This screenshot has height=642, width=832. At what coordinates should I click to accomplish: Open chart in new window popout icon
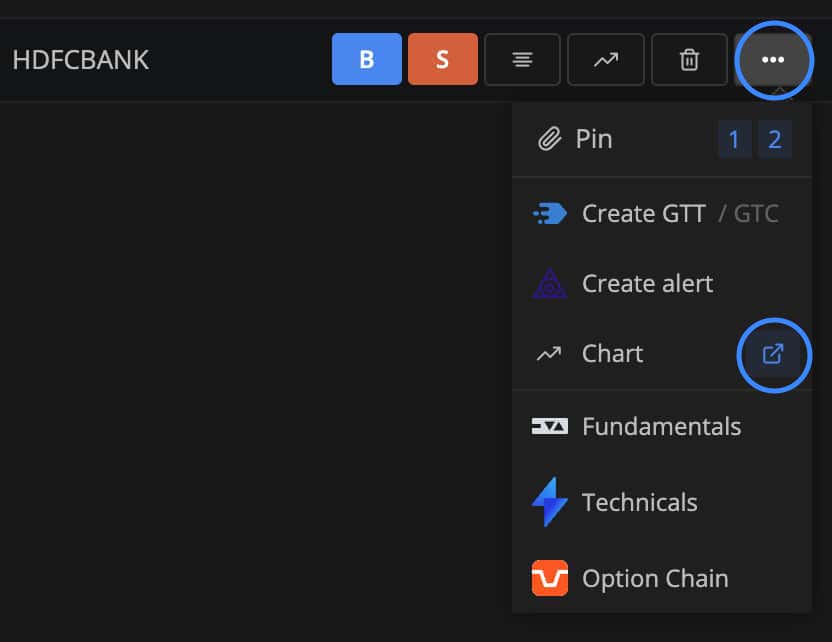(773, 354)
